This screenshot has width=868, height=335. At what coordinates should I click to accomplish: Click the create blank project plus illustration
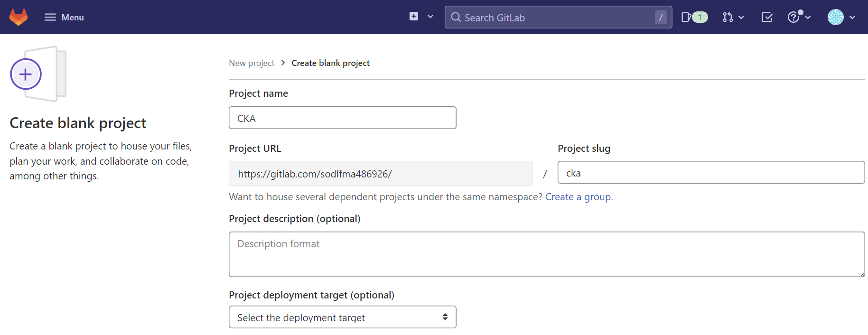point(26,74)
